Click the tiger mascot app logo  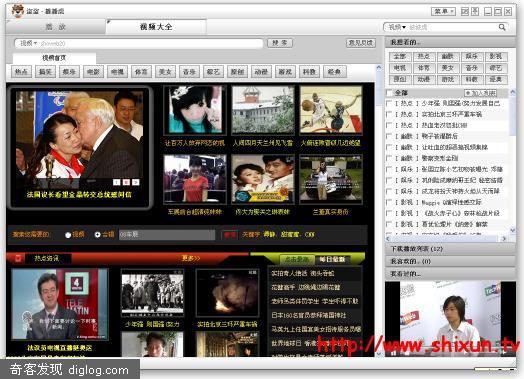(x=17, y=11)
